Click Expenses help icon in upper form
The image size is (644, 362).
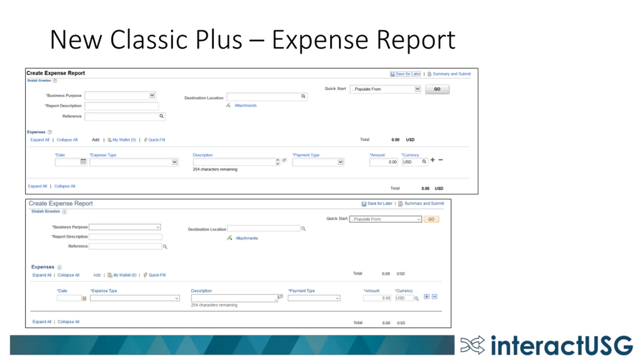50,132
